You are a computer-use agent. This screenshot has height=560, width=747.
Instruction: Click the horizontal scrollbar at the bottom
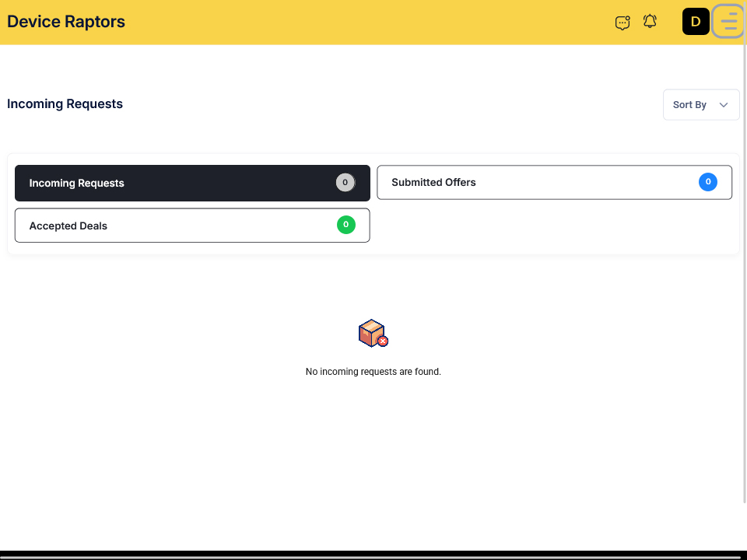[x=372, y=556]
